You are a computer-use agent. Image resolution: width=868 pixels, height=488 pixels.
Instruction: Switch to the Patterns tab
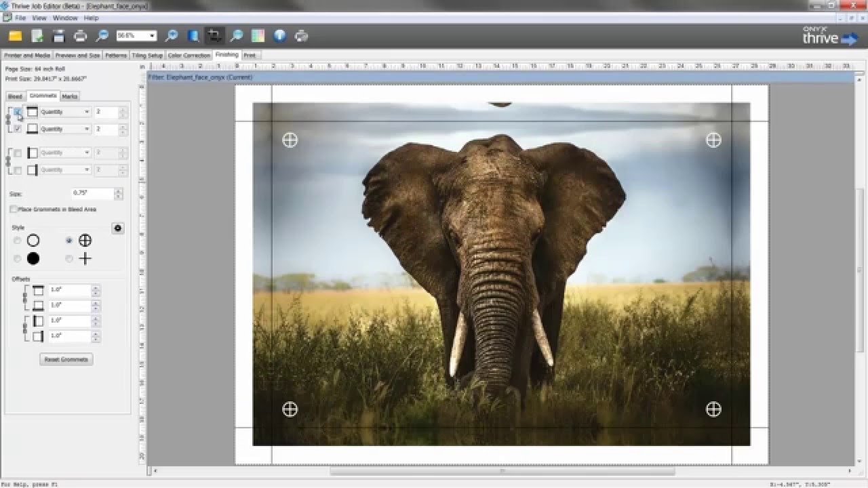tap(116, 56)
